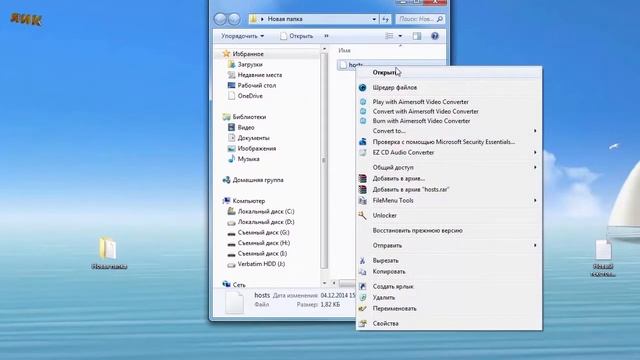Expand the Отправить submenu arrow
The height and width of the screenshot is (360, 640).
pos(535,245)
